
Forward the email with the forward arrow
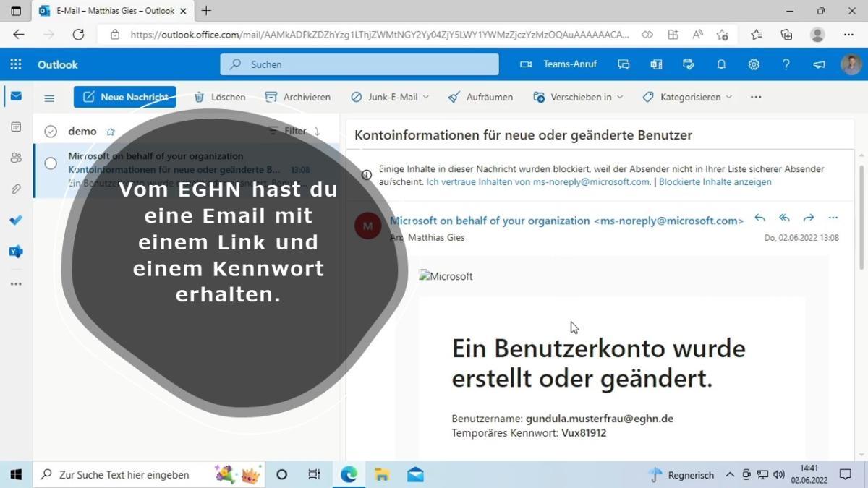tap(809, 218)
